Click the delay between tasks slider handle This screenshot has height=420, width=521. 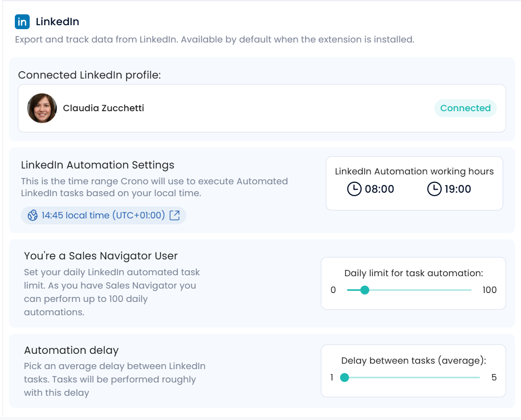click(x=345, y=378)
